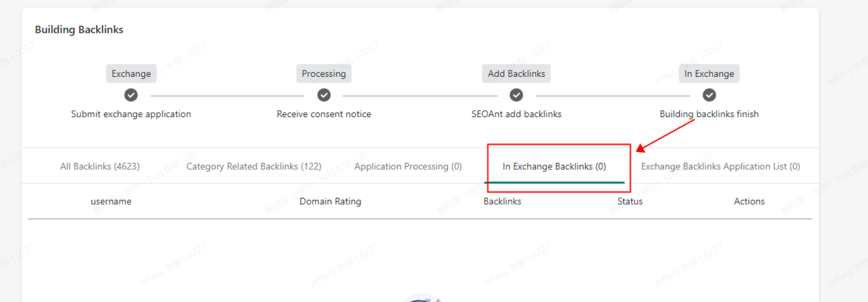Viewport: 868px width, 302px height.
Task: Open the Application Processing (0) tab
Action: tap(408, 167)
